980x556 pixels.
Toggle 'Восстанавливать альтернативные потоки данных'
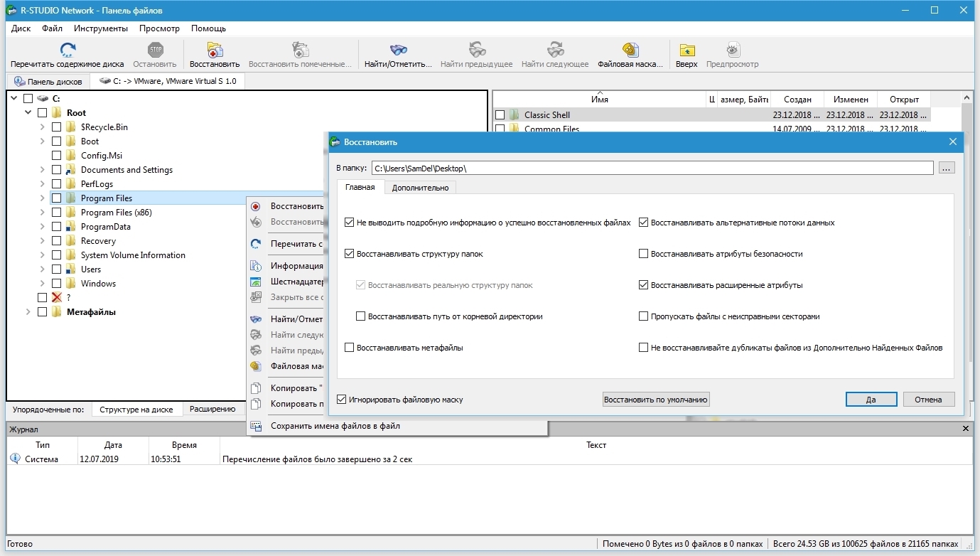tap(643, 223)
